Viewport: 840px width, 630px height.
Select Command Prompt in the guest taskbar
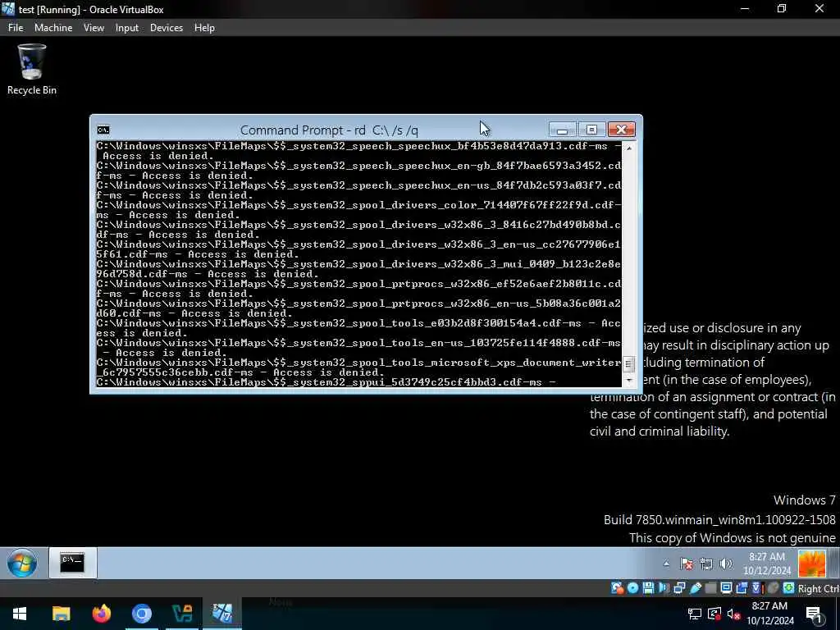pyautogui.click(x=73, y=563)
